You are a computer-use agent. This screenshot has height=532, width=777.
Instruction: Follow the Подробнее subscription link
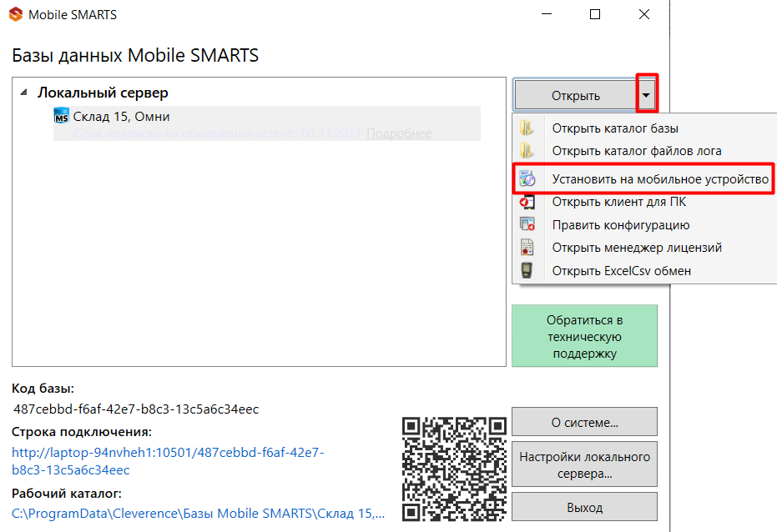pyautogui.click(x=399, y=133)
